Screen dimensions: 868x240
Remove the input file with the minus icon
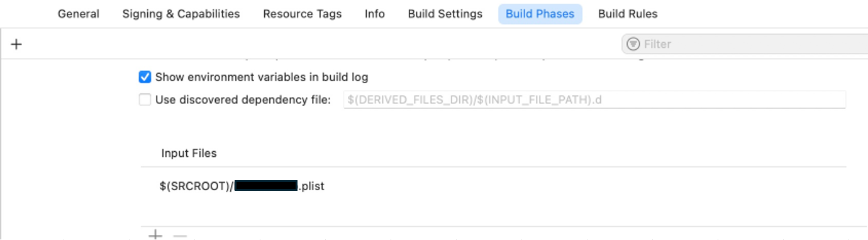click(x=180, y=236)
